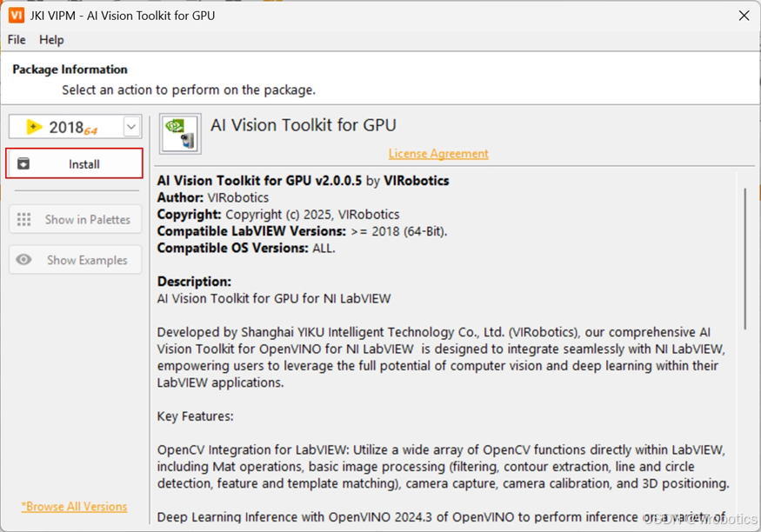Click the eye icon on Show Examples
The height and width of the screenshot is (532, 761).
click(x=23, y=260)
